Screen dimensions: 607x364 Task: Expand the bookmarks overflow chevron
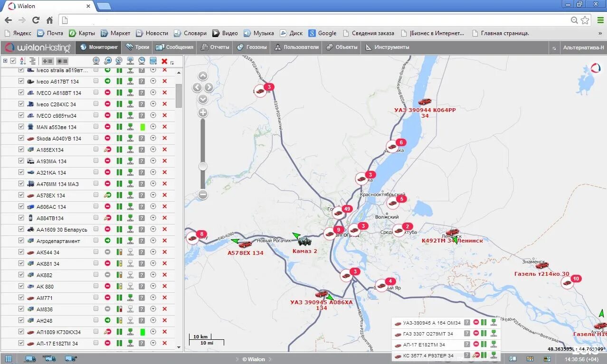600,33
